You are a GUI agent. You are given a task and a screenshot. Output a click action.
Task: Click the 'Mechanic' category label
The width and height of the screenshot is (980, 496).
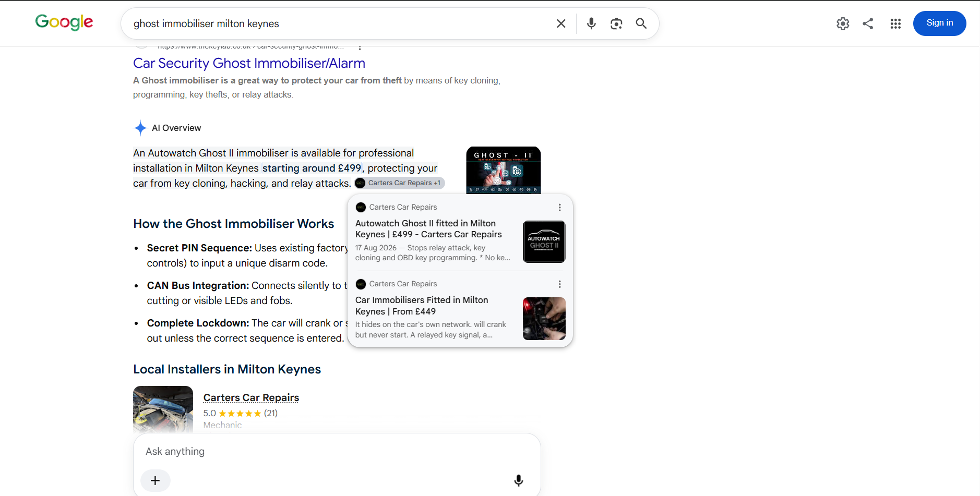point(222,425)
